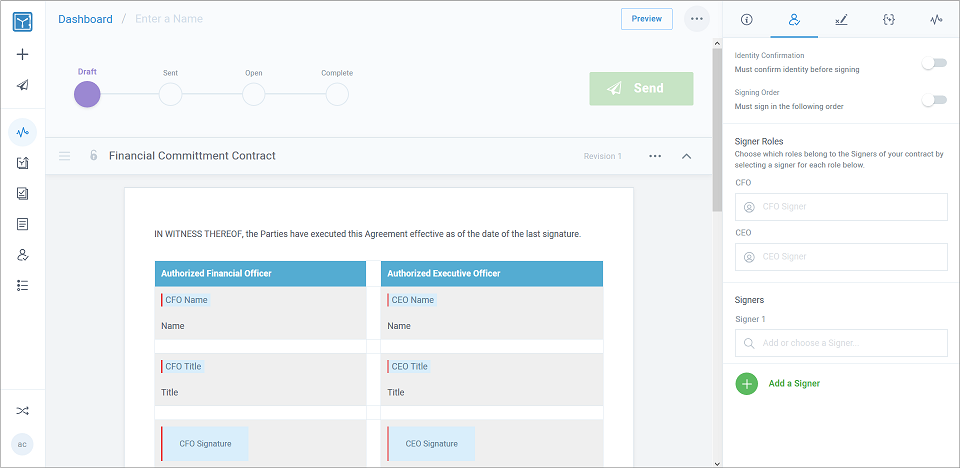Click the Draft stage circle

click(x=87, y=94)
